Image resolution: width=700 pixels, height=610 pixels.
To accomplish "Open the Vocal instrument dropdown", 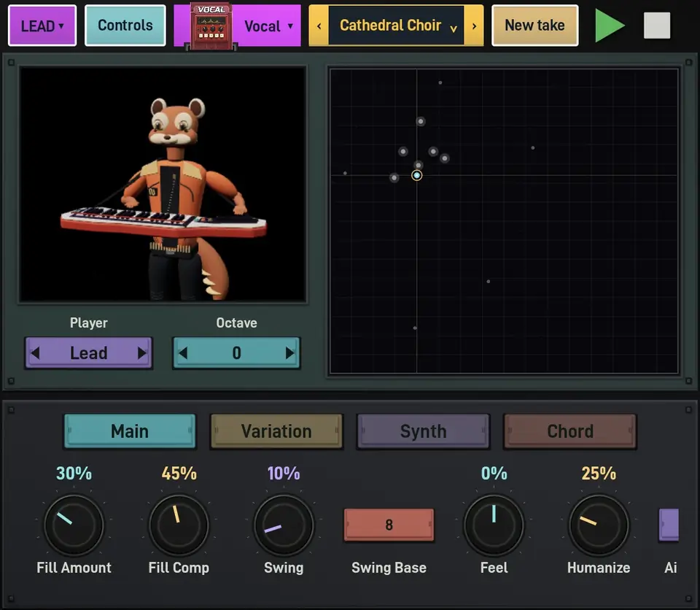I will tap(269, 26).
